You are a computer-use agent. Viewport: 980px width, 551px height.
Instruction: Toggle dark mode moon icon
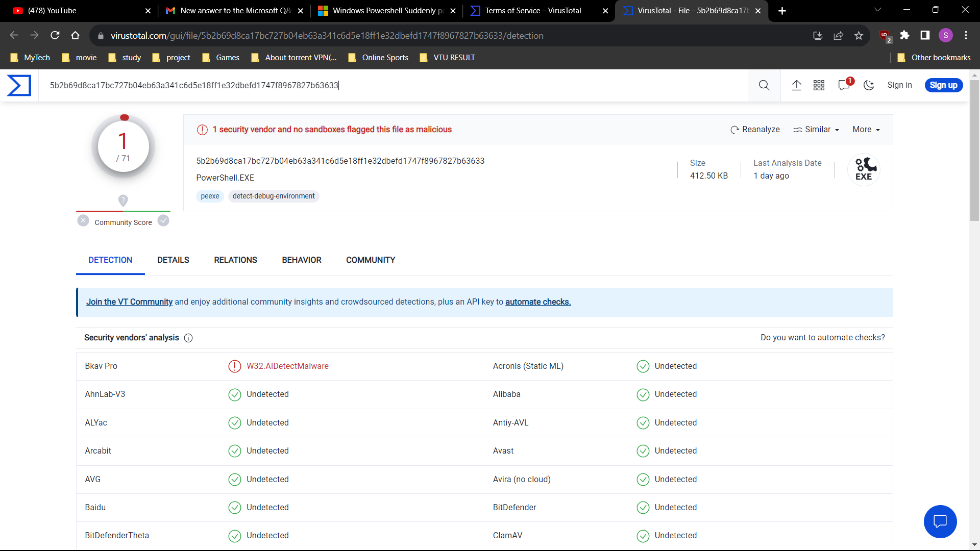[x=869, y=85]
